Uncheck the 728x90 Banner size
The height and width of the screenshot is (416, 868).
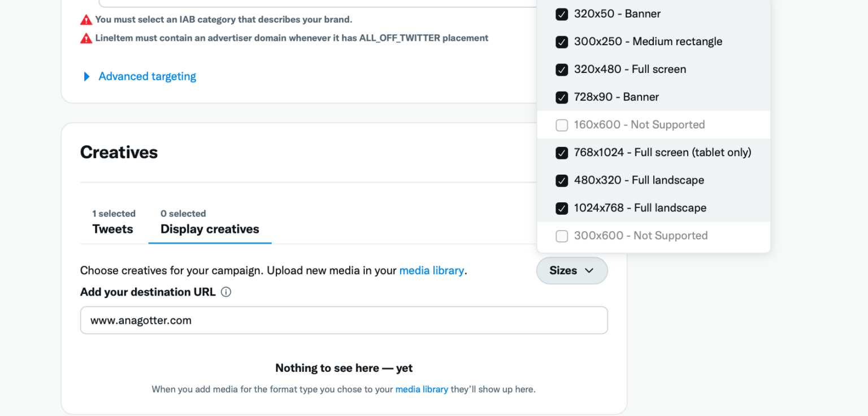pos(562,97)
